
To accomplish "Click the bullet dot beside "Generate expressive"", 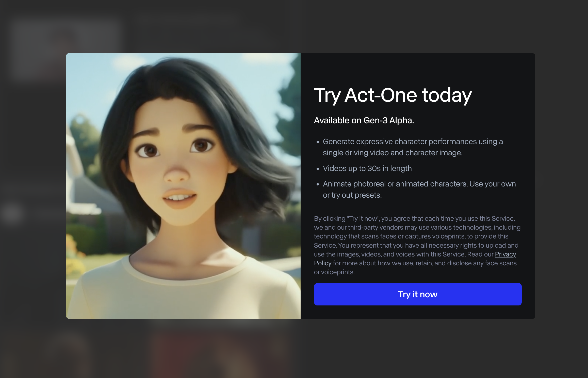I will [318, 142].
